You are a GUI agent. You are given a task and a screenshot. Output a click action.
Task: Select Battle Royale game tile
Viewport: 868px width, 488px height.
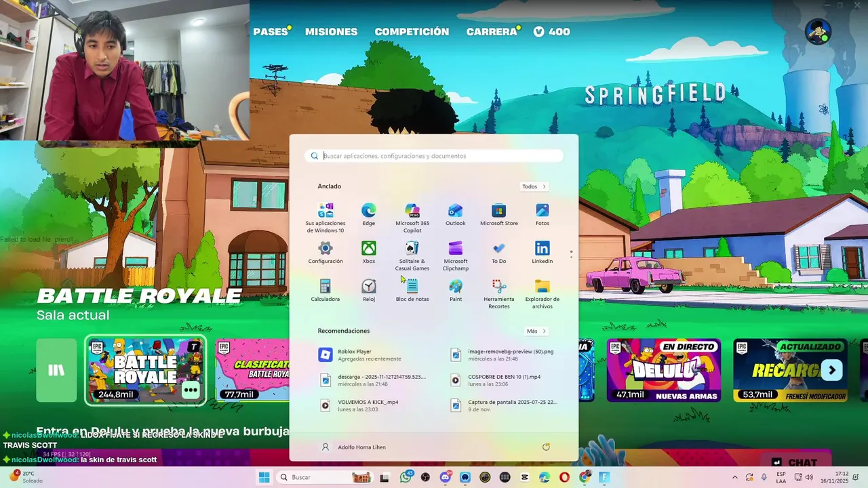pos(145,370)
